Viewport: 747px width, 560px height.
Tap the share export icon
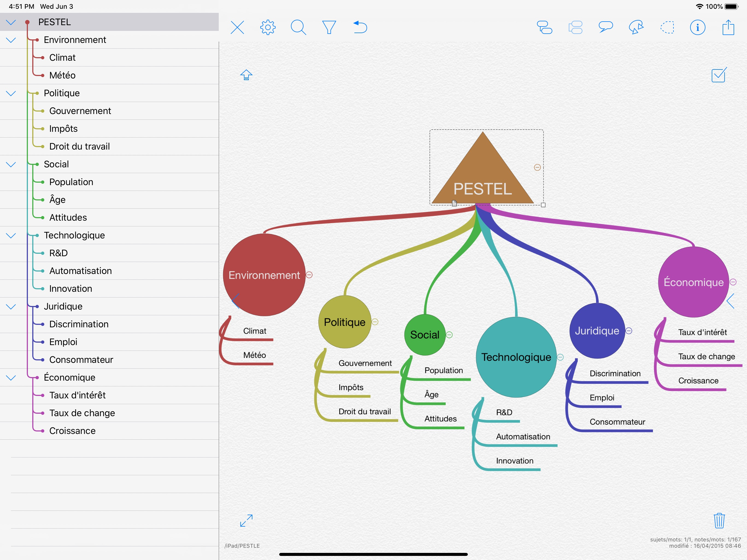(x=728, y=27)
